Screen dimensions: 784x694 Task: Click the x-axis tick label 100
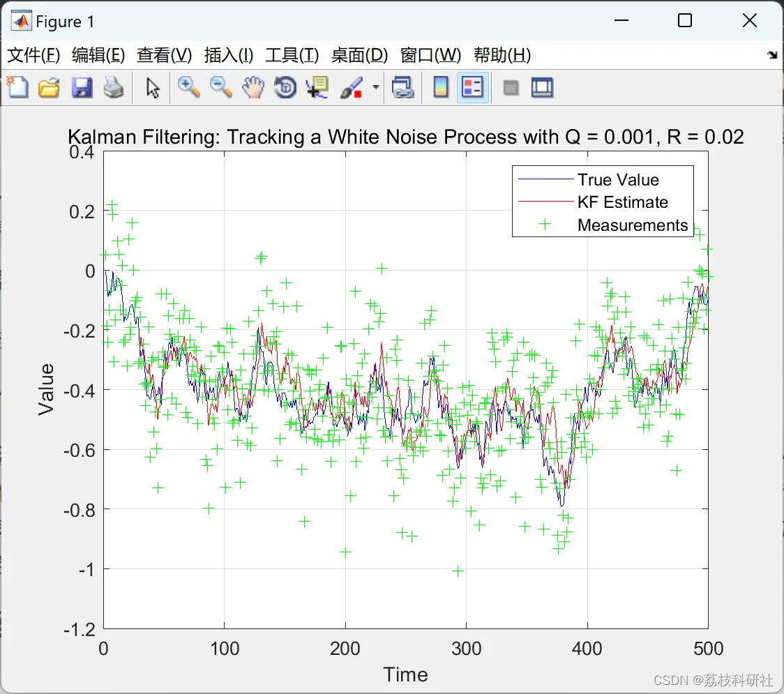224,649
